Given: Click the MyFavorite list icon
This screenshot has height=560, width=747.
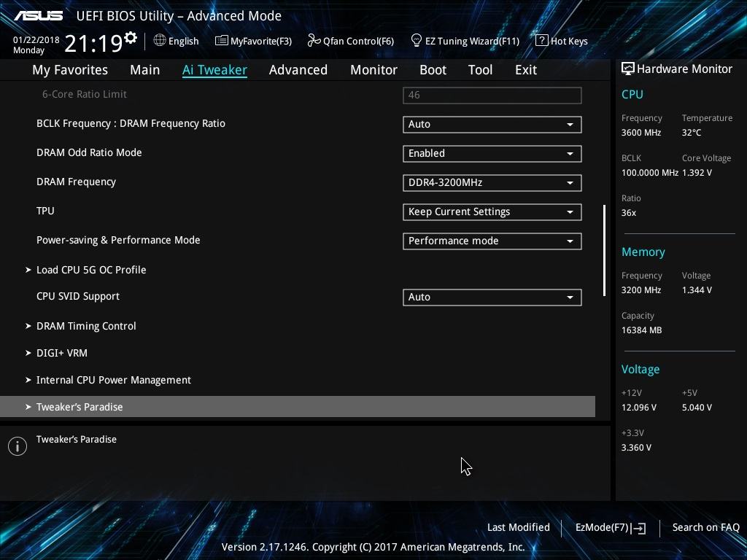Looking at the screenshot, I should pyautogui.click(x=221, y=41).
